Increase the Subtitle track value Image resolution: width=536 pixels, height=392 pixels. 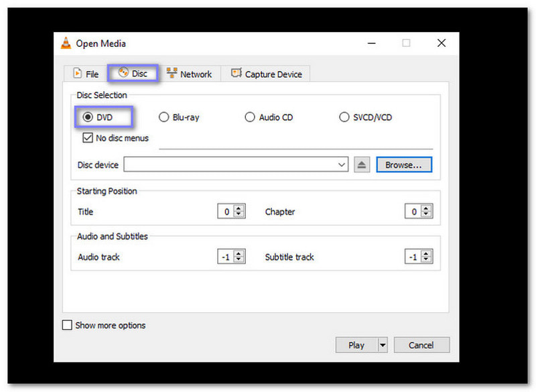[x=426, y=253]
